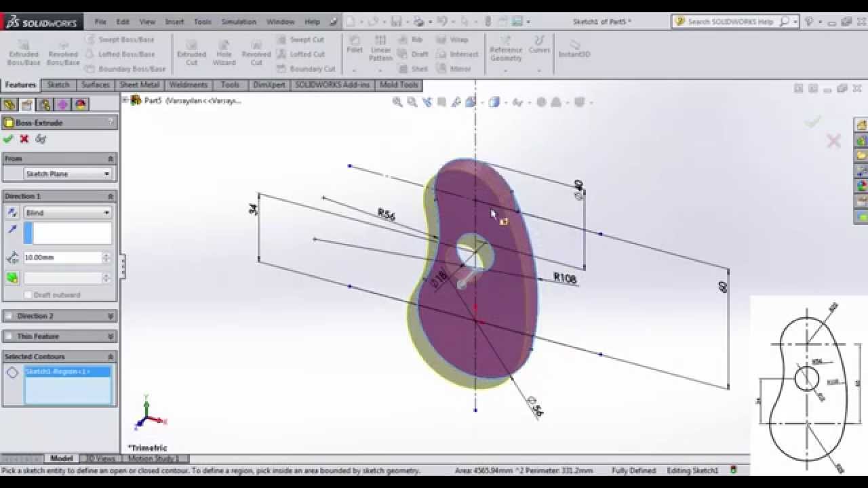Open the DisplayManager tab icon
868x488 pixels.
click(80, 104)
